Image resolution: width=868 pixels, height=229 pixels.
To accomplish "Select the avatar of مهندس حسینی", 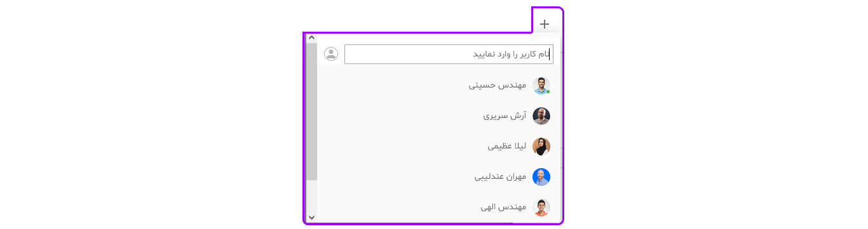I will [541, 86].
